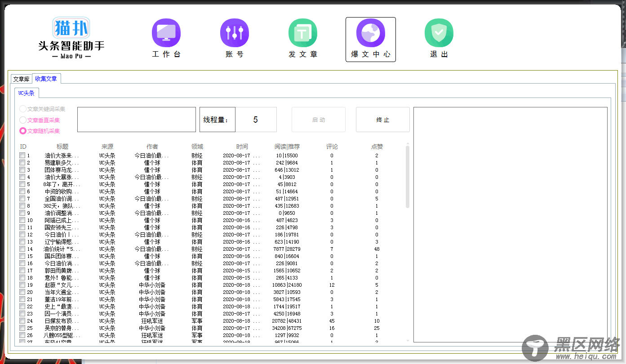Image resolution: width=626 pixels, height=364 pixels.
Task: Select the title 董洁19年前... in row 21
Action: pyautogui.click(x=62, y=299)
